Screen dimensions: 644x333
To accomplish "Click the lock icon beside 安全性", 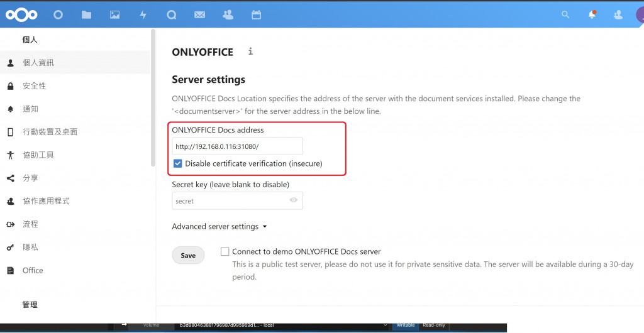I will point(11,85).
